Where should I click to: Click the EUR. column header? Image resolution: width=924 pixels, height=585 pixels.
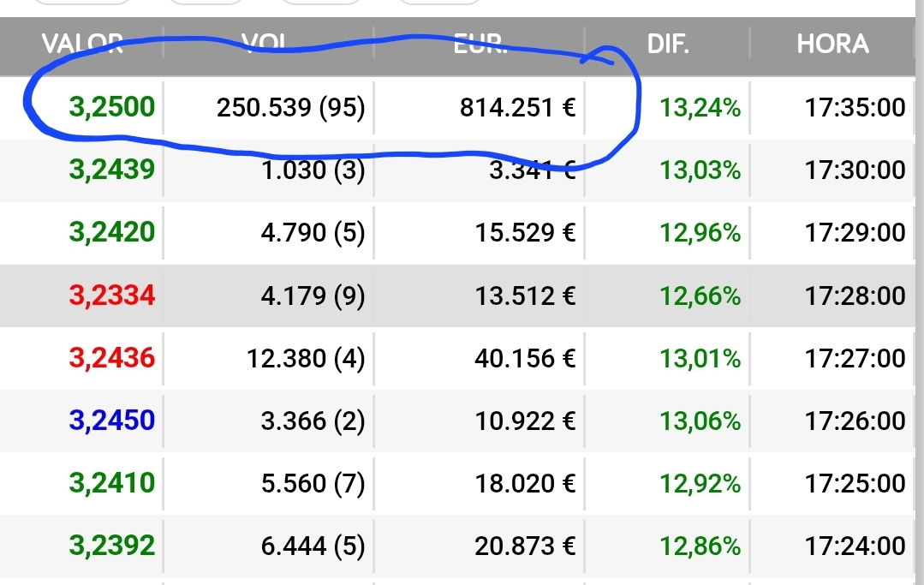click(480, 45)
